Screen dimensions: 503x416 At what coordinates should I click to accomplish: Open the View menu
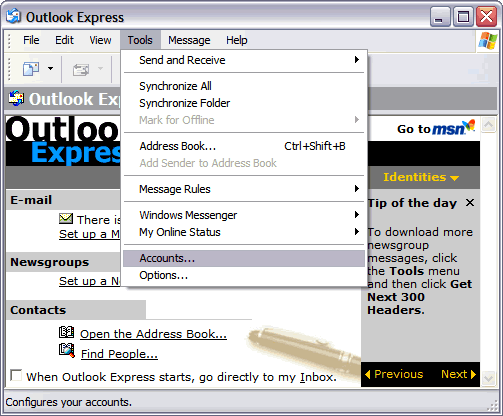(x=100, y=40)
